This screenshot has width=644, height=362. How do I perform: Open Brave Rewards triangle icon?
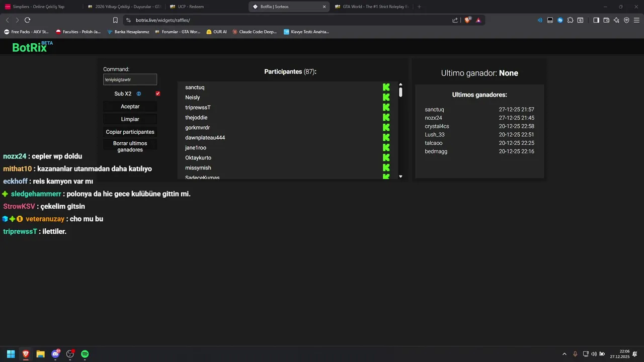[478, 20]
